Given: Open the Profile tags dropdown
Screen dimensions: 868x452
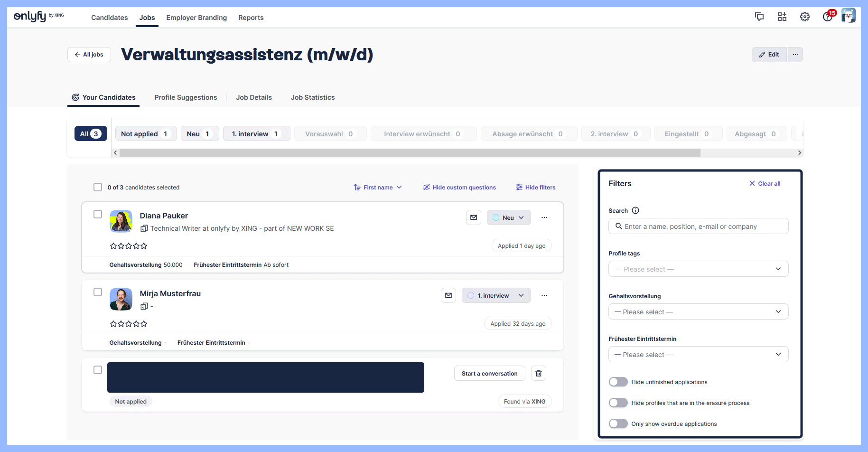Looking at the screenshot, I should (x=698, y=269).
